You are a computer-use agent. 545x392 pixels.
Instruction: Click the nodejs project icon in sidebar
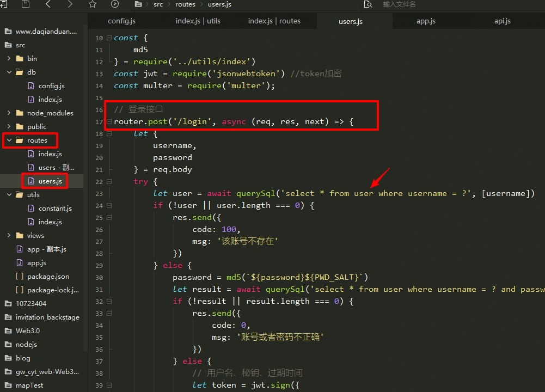[8, 345]
